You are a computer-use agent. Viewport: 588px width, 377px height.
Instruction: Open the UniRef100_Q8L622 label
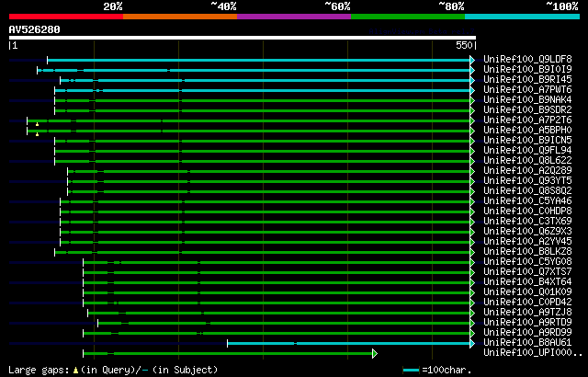pyautogui.click(x=527, y=161)
